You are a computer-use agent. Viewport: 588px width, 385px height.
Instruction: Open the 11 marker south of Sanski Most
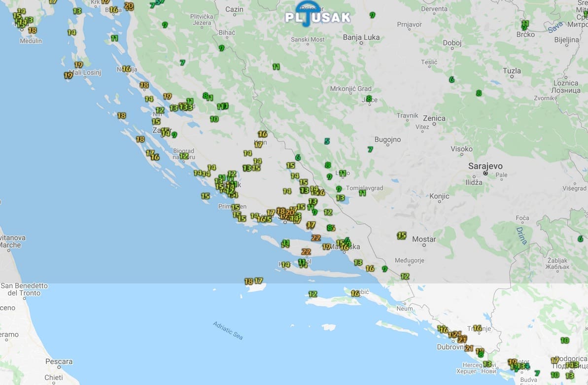(x=276, y=67)
